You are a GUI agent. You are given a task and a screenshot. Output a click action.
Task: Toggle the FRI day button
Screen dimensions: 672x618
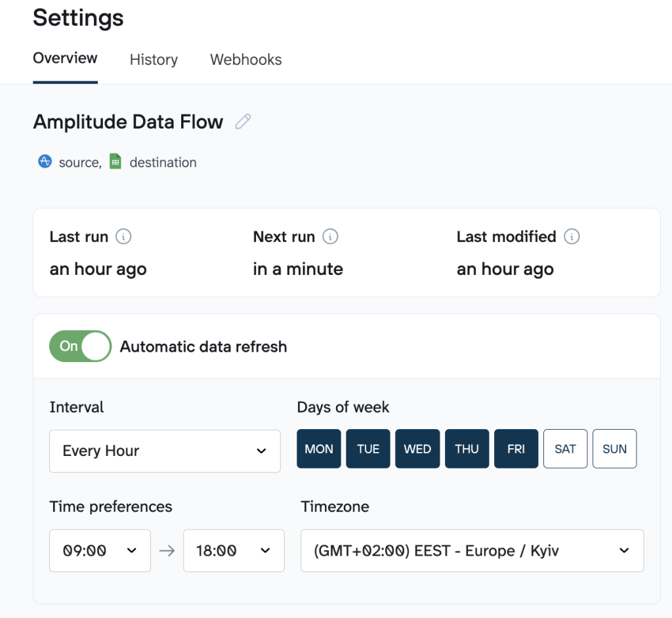coord(516,449)
